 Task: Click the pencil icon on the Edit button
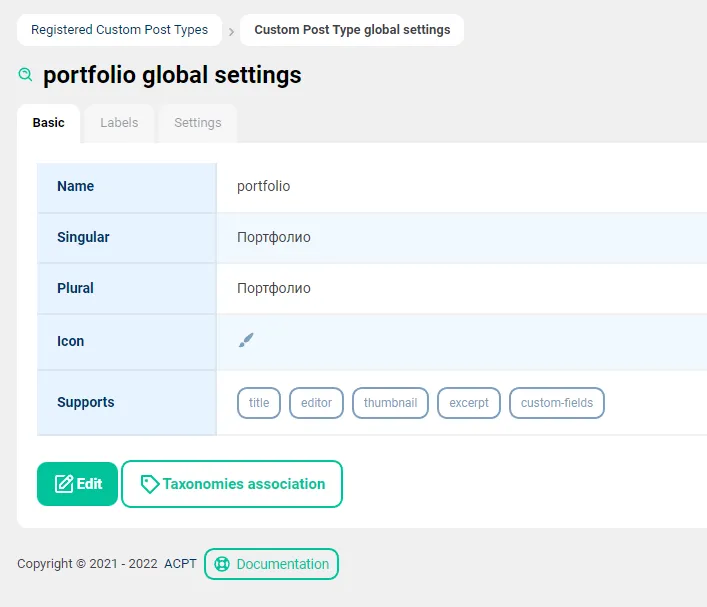tap(64, 484)
